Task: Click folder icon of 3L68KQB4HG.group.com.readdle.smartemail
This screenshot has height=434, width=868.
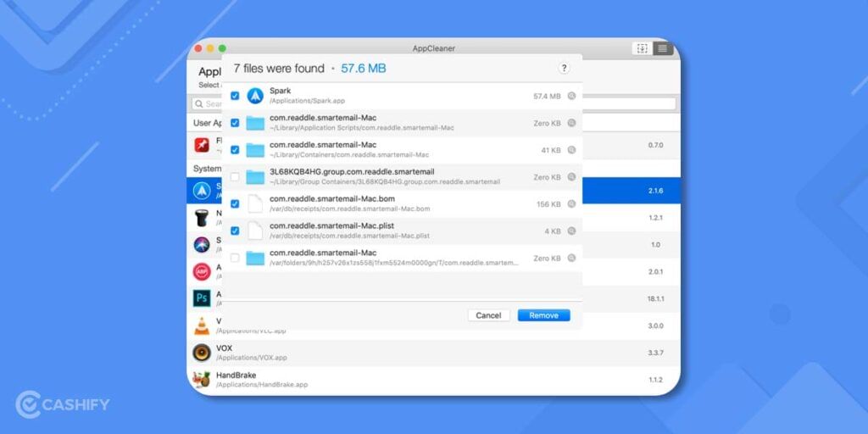Action: (x=255, y=177)
